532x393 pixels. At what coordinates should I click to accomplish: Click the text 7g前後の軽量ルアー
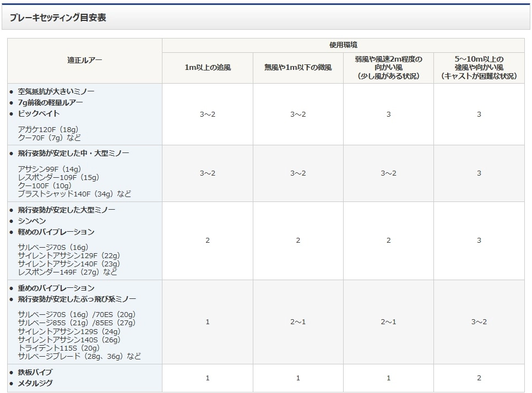[50, 102]
